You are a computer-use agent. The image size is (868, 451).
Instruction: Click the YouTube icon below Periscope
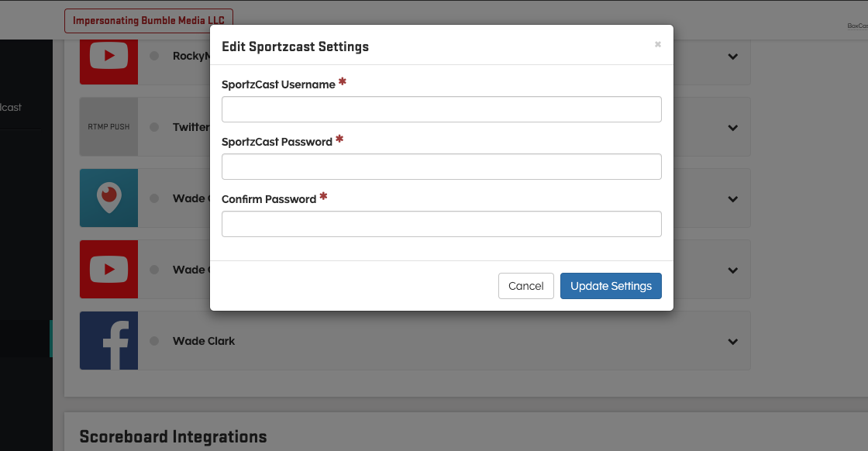pyautogui.click(x=108, y=270)
